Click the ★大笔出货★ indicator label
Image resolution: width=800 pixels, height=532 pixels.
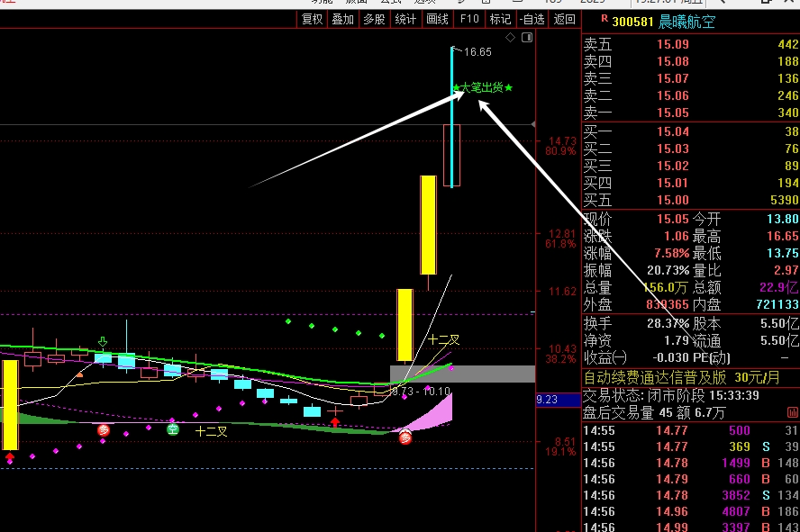click(483, 87)
